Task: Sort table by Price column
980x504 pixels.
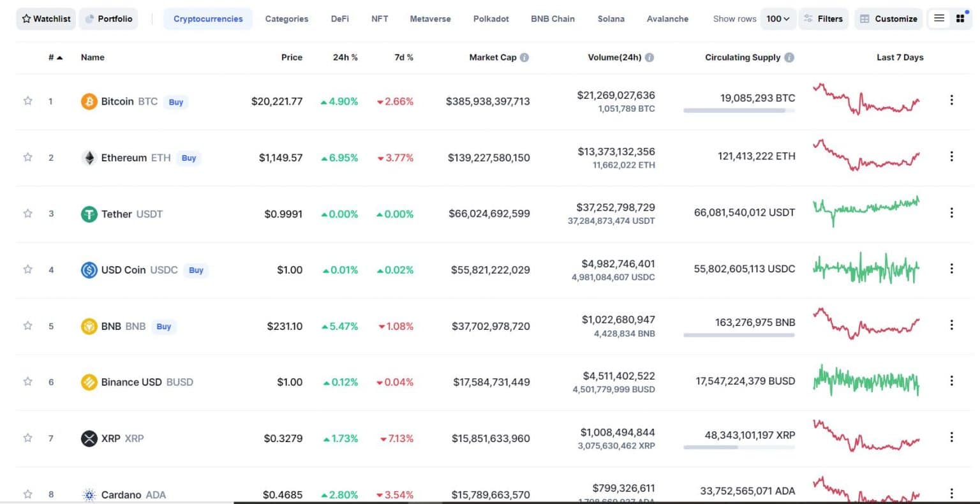Action: pos(292,57)
